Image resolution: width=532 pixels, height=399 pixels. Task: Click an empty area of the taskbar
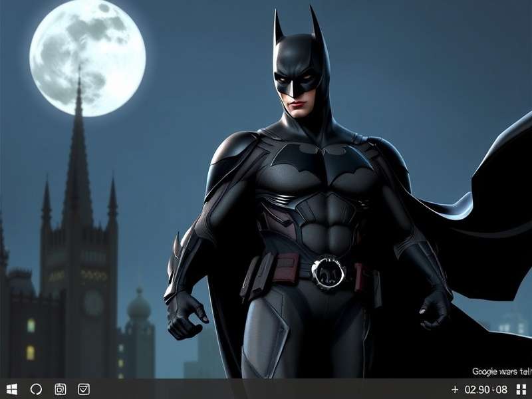click(266, 388)
